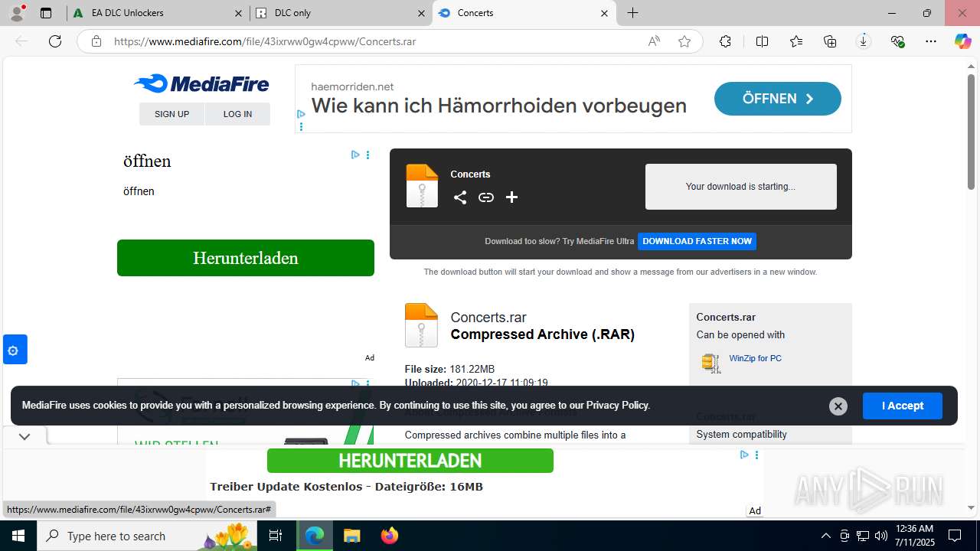Open the Collections icon
This screenshot has height=551, width=980.
pyautogui.click(x=830, y=41)
